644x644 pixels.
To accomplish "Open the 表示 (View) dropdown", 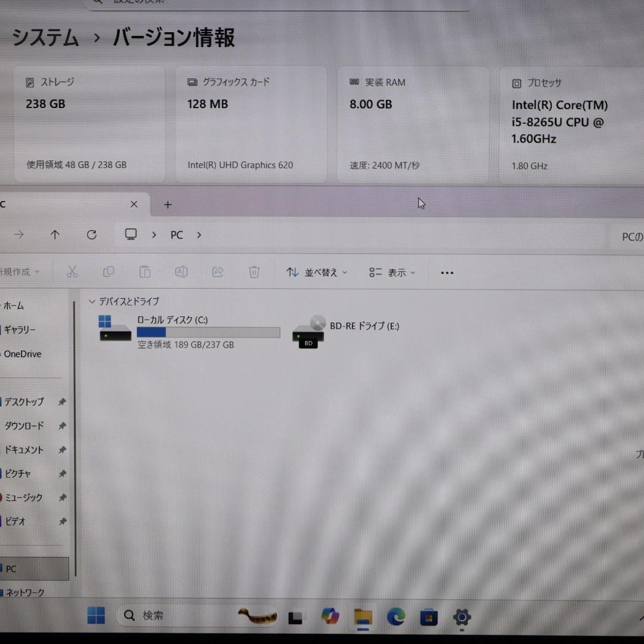I will pyautogui.click(x=392, y=273).
